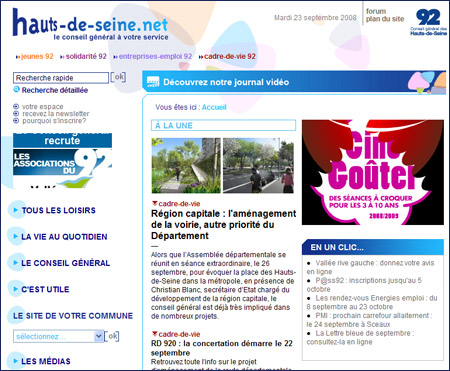Open RD 920 concertation article headline
Viewport: 450px width, 371px height.
(x=222, y=348)
